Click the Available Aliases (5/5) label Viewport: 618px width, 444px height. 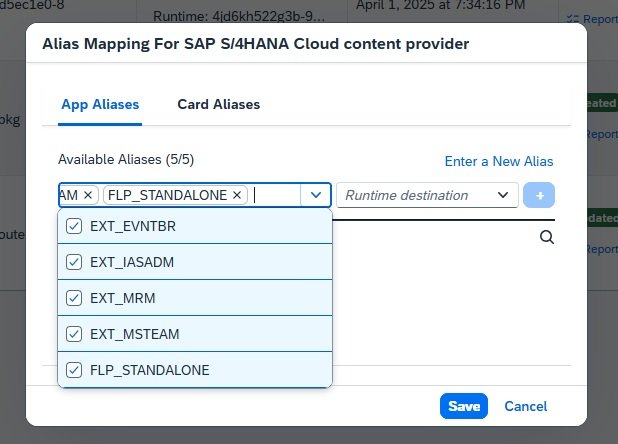[x=126, y=160]
